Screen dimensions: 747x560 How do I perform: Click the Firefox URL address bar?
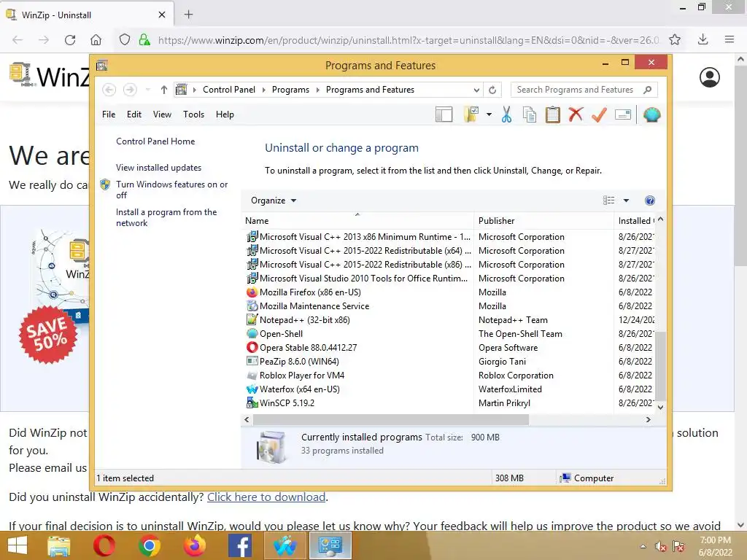[x=408, y=40]
